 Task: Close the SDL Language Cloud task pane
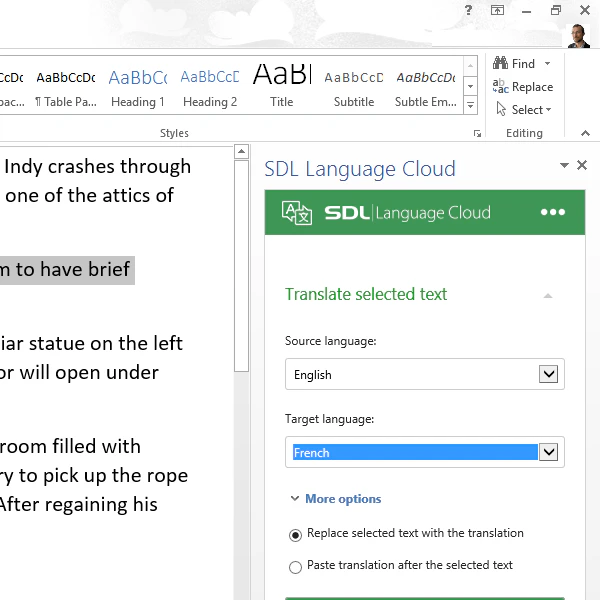[x=582, y=165]
